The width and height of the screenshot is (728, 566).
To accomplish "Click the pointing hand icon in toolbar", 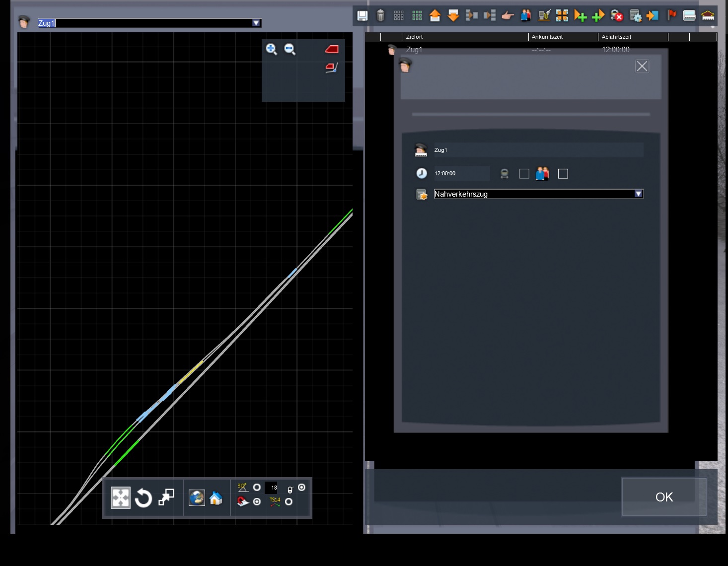I will coord(508,16).
